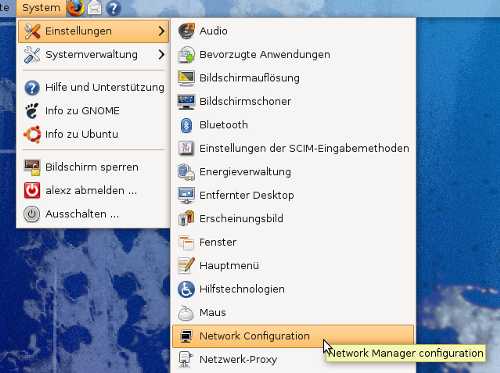
Task: Open Entfernter Desktop
Action: click(293, 195)
